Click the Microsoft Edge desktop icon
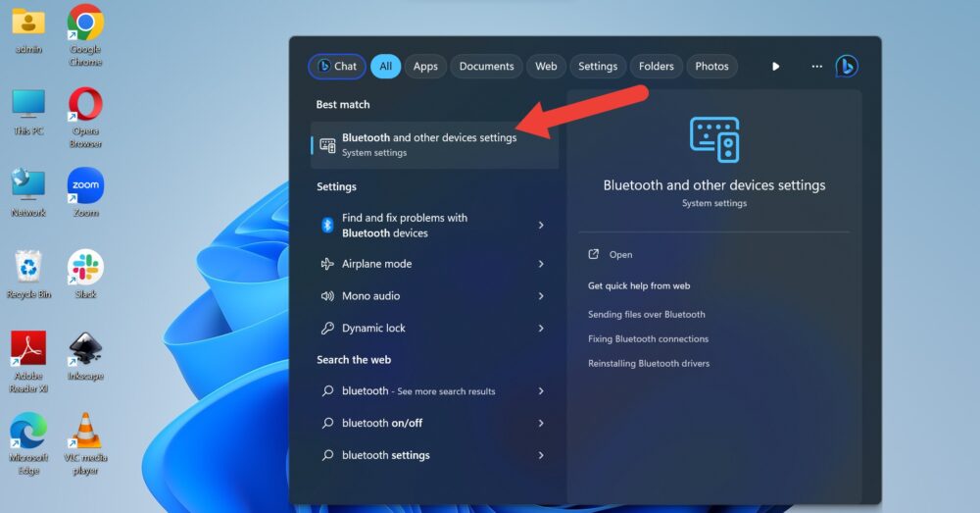The image size is (980, 513). pos(28,443)
